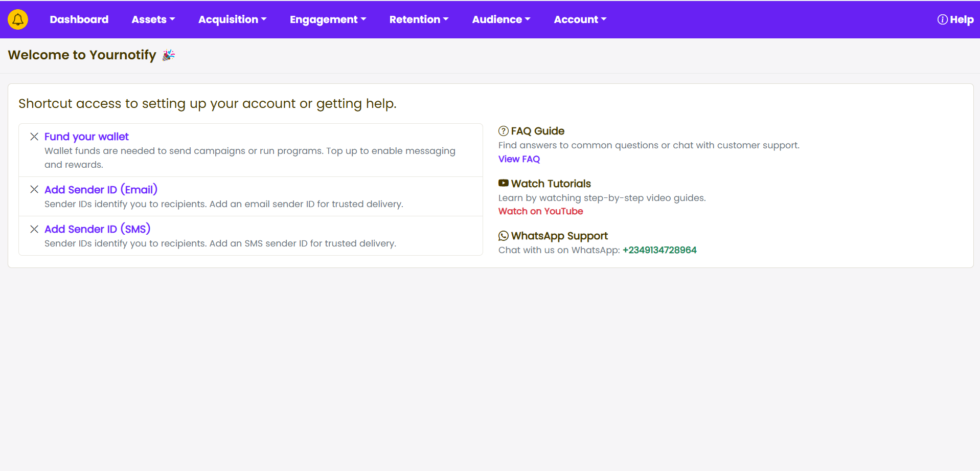Image resolution: width=980 pixels, height=471 pixels.
Task: Open the Fund your wallet link
Action: (86, 137)
